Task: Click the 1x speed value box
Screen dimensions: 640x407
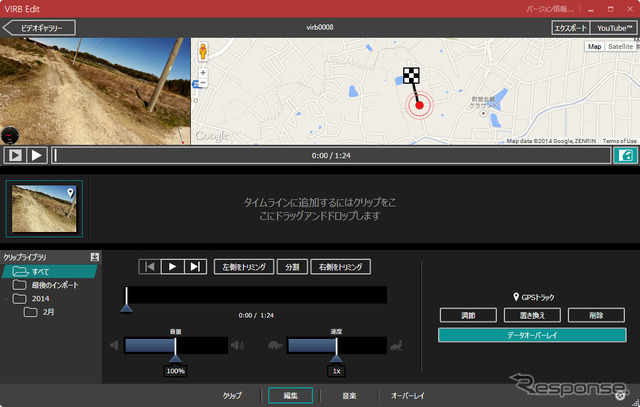Action: (336, 371)
